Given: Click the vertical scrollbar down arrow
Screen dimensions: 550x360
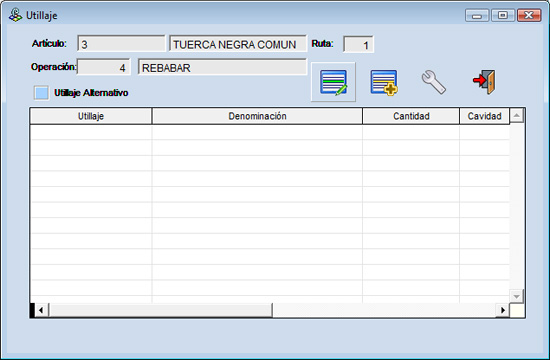Looking at the screenshot, I should (x=517, y=296).
